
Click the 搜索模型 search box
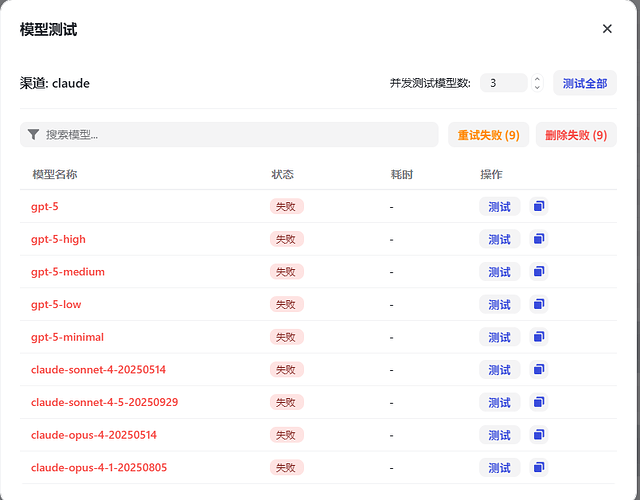(229, 134)
